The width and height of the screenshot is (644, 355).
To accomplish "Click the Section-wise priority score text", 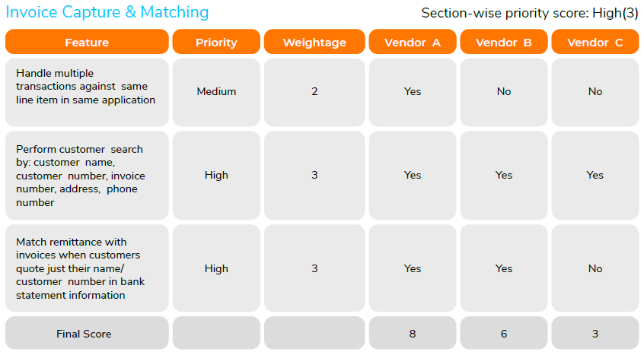I will tap(529, 13).
